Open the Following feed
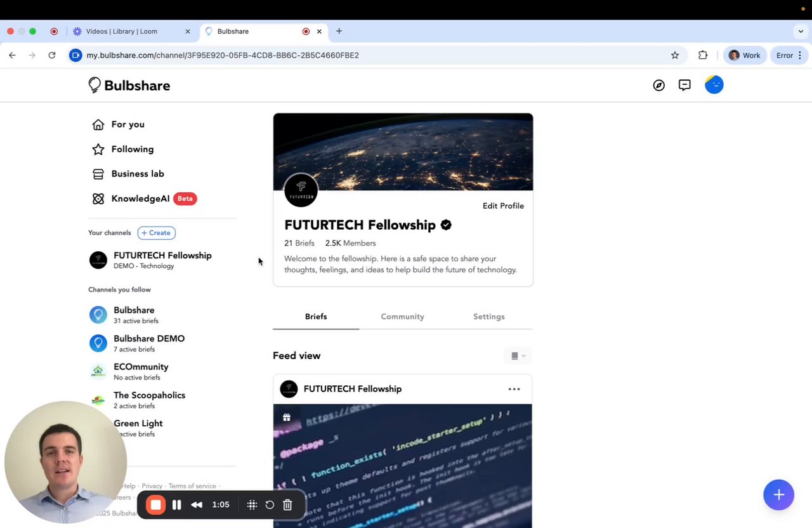 pyautogui.click(x=133, y=149)
